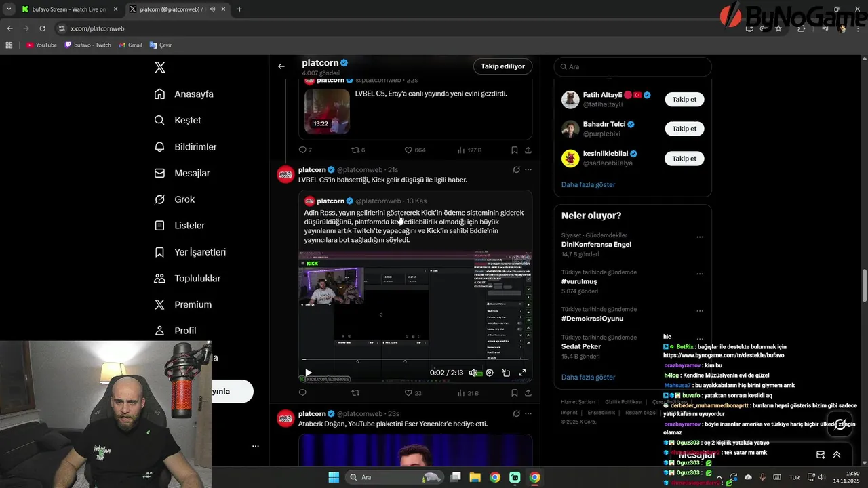Open Premium from sidebar
The height and width of the screenshot is (488, 868).
[x=182, y=304]
